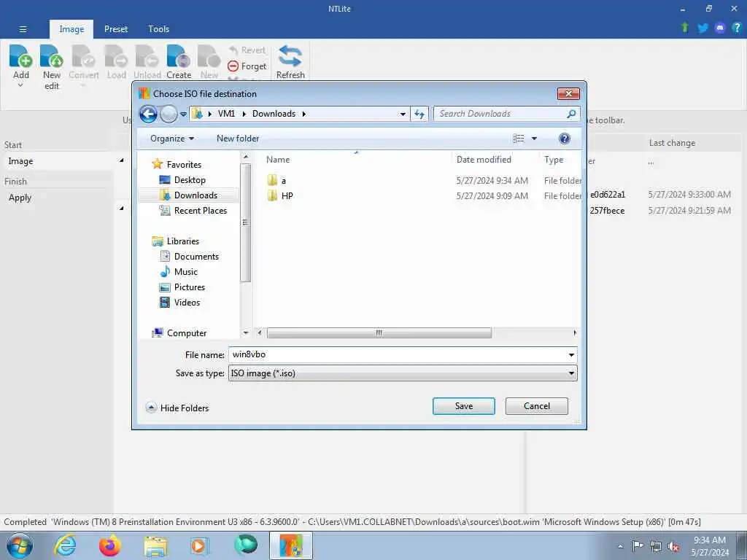Image resolution: width=747 pixels, height=560 pixels.
Task: Click the Unload icon in NTLite ribbon
Action: (x=147, y=56)
